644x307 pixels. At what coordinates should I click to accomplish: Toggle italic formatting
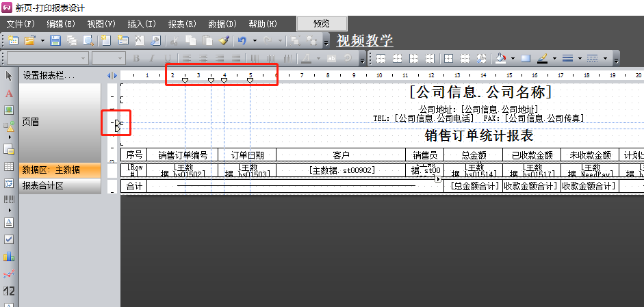(x=152, y=58)
